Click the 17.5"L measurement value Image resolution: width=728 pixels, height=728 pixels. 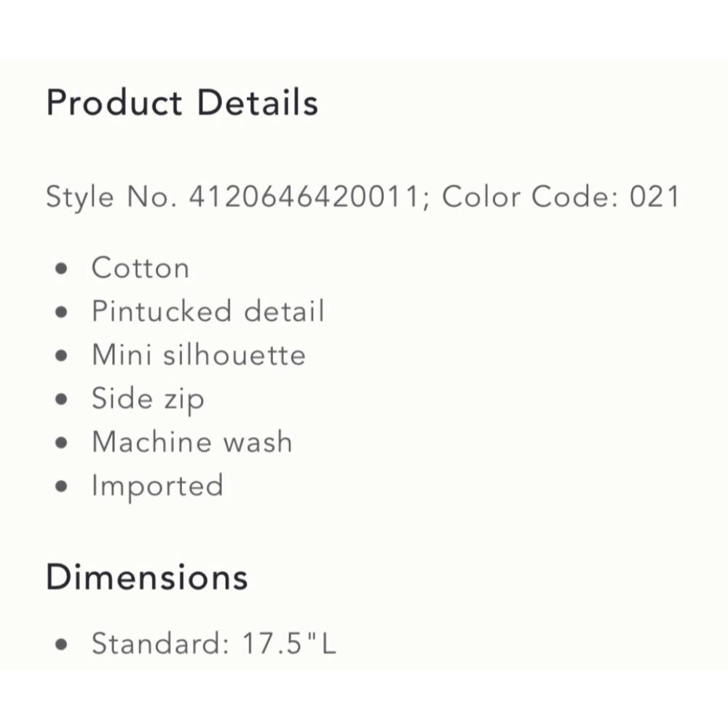click(x=289, y=644)
